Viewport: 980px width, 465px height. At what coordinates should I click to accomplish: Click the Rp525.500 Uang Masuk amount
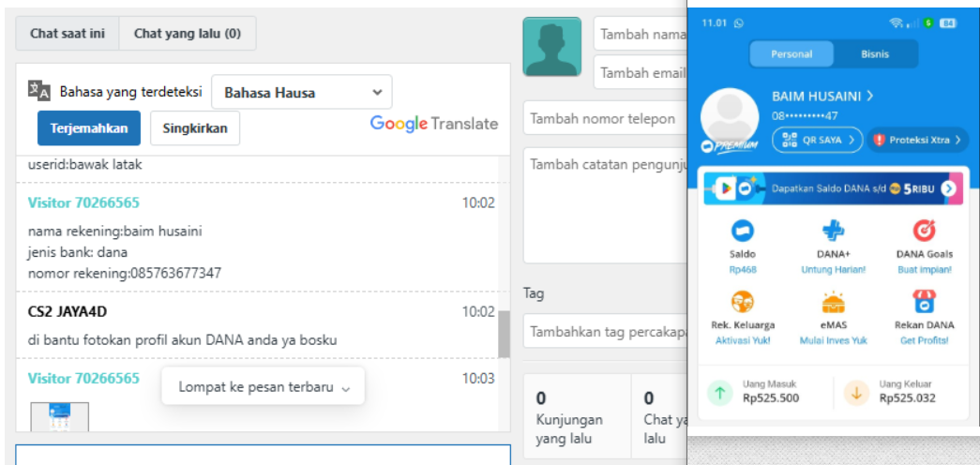pyautogui.click(x=771, y=397)
